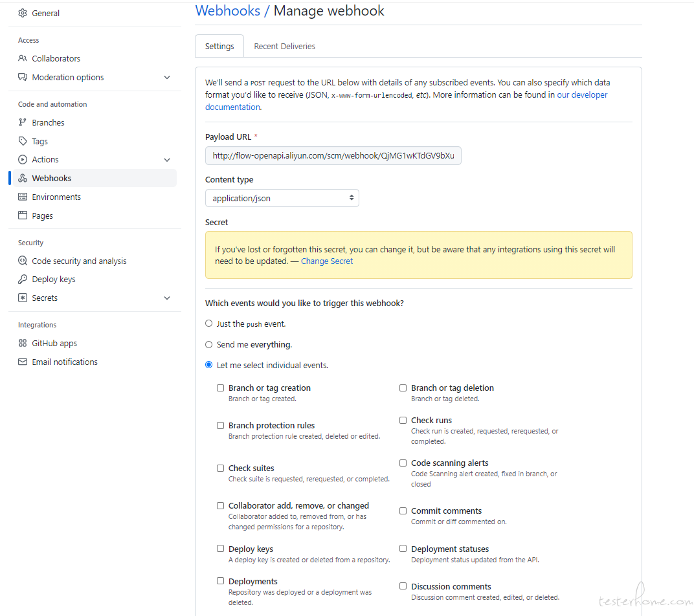Click the Environments server icon
The image size is (694, 616).
tap(23, 197)
